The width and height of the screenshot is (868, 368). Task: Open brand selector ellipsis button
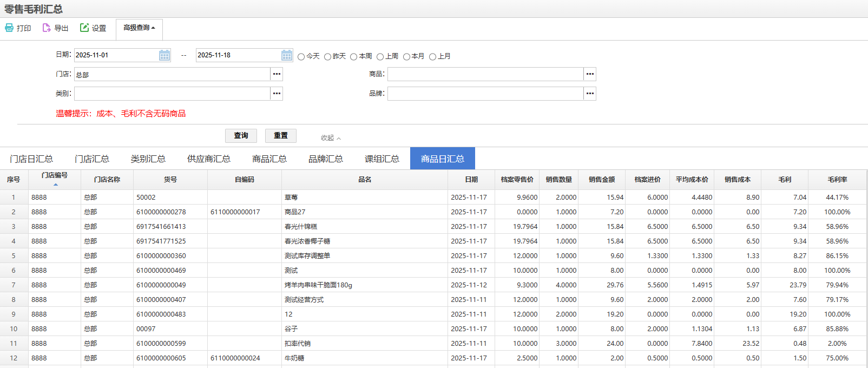590,94
